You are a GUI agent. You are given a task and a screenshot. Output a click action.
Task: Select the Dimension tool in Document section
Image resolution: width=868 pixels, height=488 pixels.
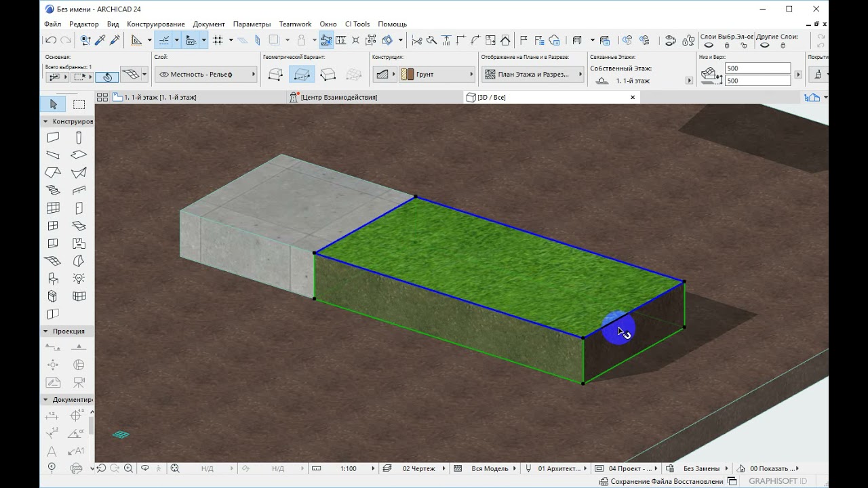pos(54,415)
